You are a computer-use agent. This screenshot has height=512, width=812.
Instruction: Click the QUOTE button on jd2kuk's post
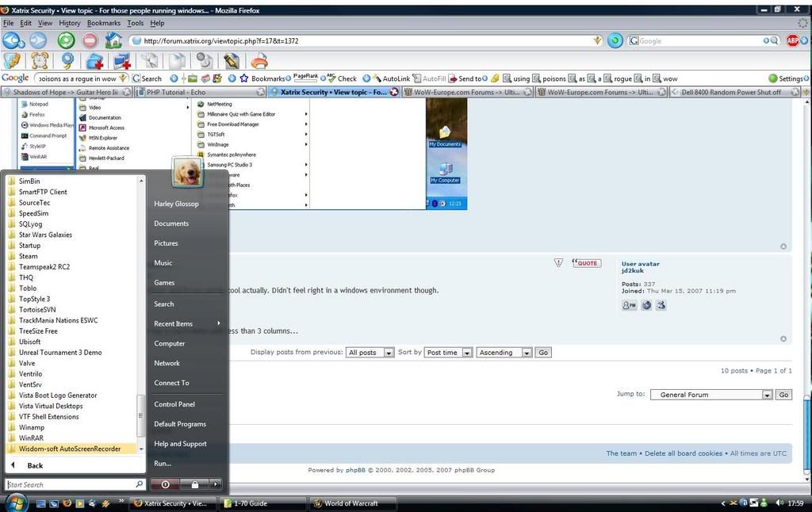tap(586, 263)
